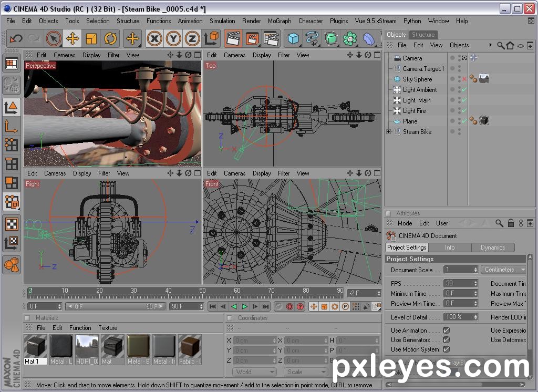Open the Centimeters unit dropdown

(503, 270)
